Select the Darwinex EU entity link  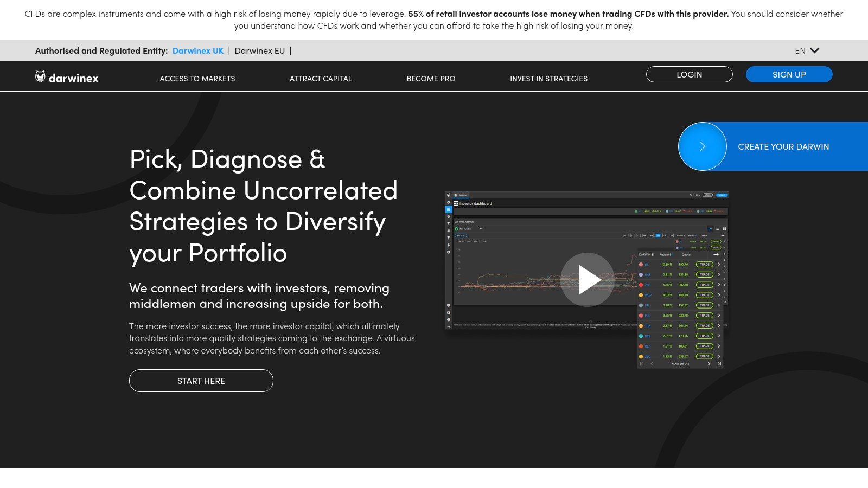[259, 50]
